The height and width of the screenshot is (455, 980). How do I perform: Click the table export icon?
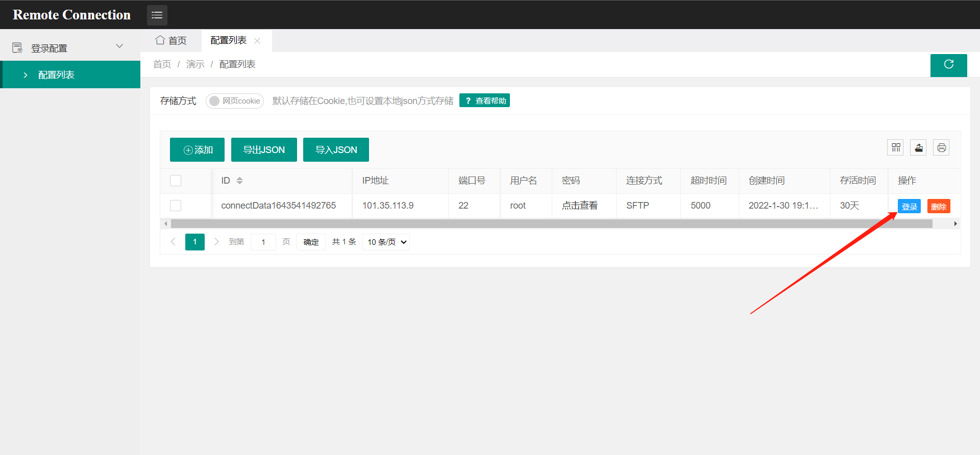(x=919, y=147)
